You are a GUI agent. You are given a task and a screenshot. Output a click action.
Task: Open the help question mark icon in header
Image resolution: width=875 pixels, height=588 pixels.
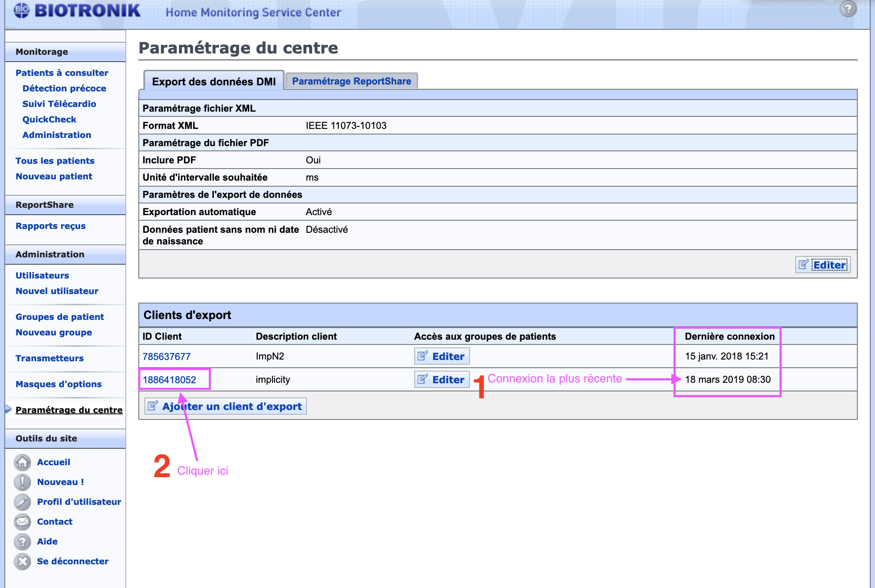pos(848,9)
